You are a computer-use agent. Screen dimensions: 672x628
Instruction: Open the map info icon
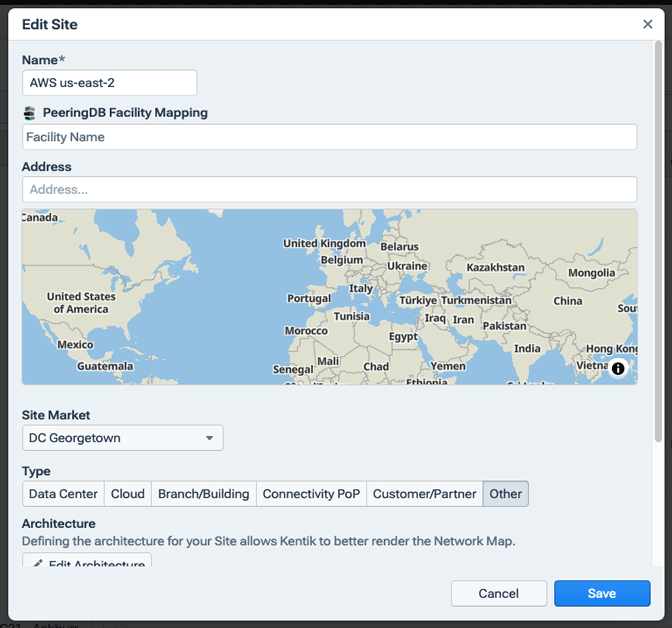[618, 368]
